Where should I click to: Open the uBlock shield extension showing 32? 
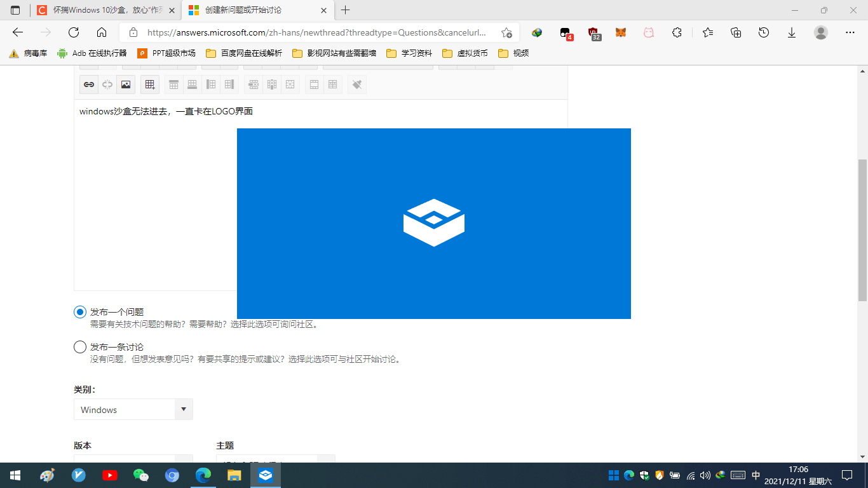594,33
